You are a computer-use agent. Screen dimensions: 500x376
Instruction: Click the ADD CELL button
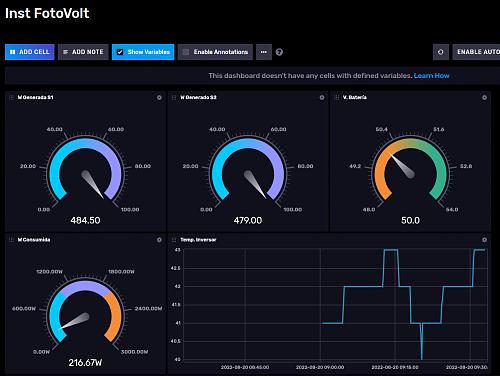point(30,52)
